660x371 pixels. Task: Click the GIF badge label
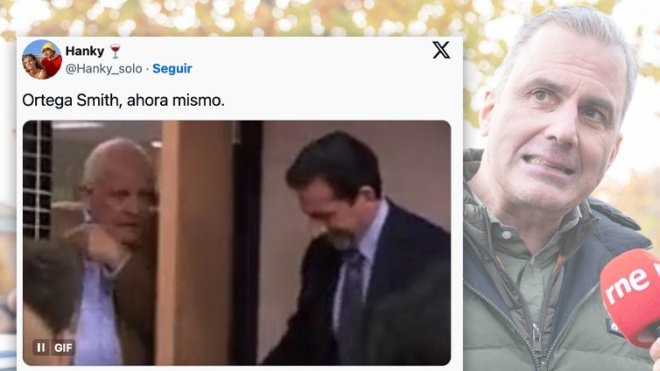click(x=63, y=348)
